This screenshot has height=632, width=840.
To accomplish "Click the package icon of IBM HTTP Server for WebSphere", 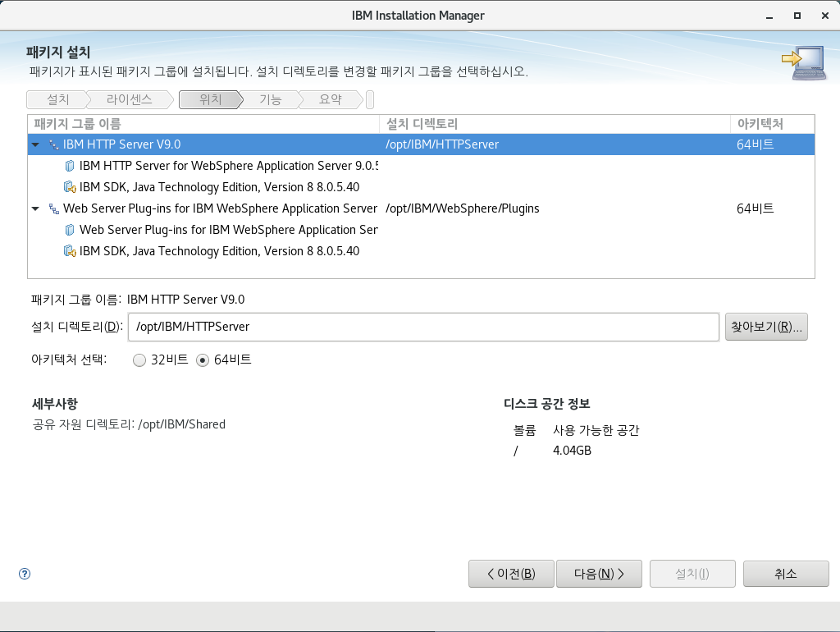I will pyautogui.click(x=70, y=166).
